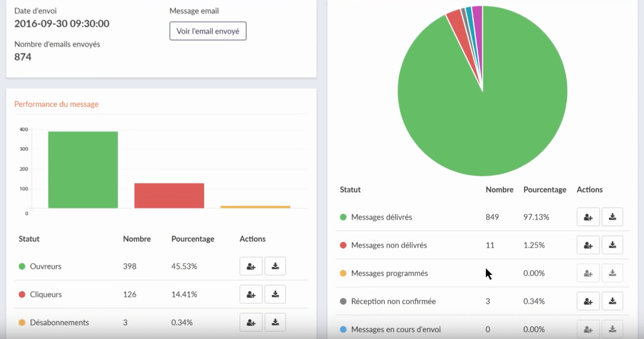The height and width of the screenshot is (339, 644).
Task: Click the red Cliqueurs bar in chart
Action: point(169,196)
